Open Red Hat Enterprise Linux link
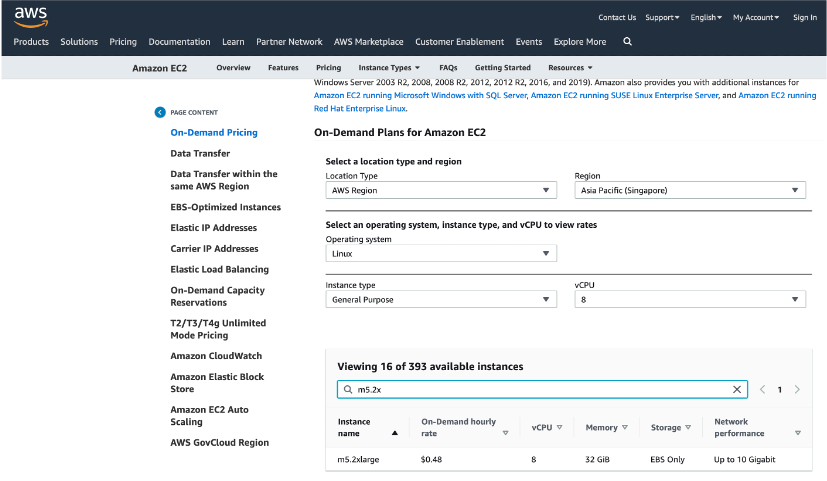Screen dimensions: 827x481 pos(360,109)
